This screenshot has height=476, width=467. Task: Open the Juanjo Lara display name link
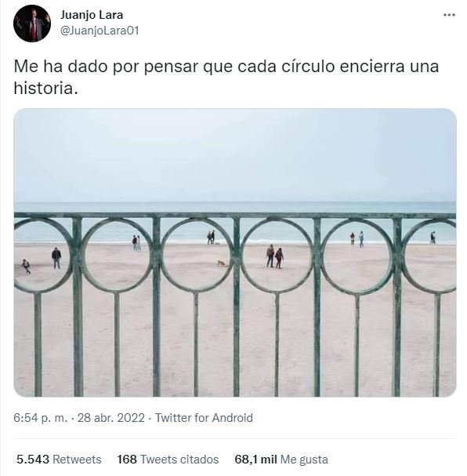point(91,15)
